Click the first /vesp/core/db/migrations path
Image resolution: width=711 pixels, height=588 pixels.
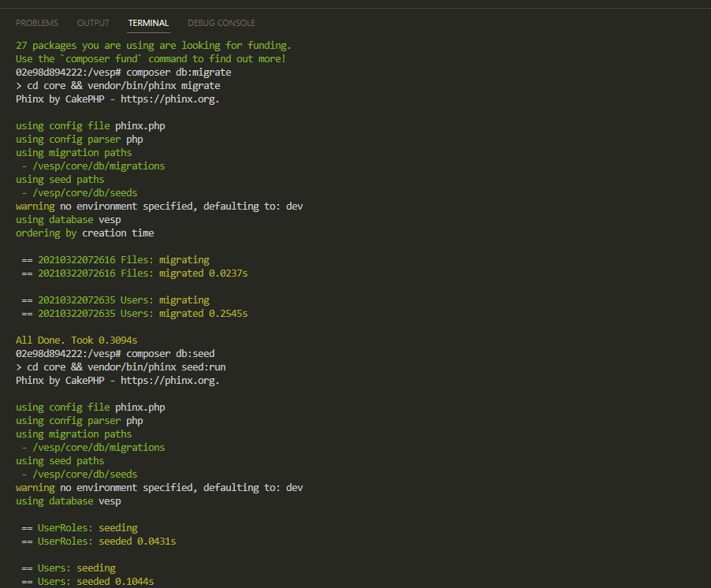(x=99, y=166)
